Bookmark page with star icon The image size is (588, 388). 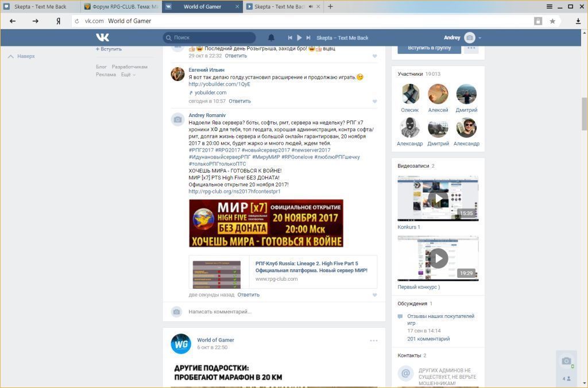[552, 21]
